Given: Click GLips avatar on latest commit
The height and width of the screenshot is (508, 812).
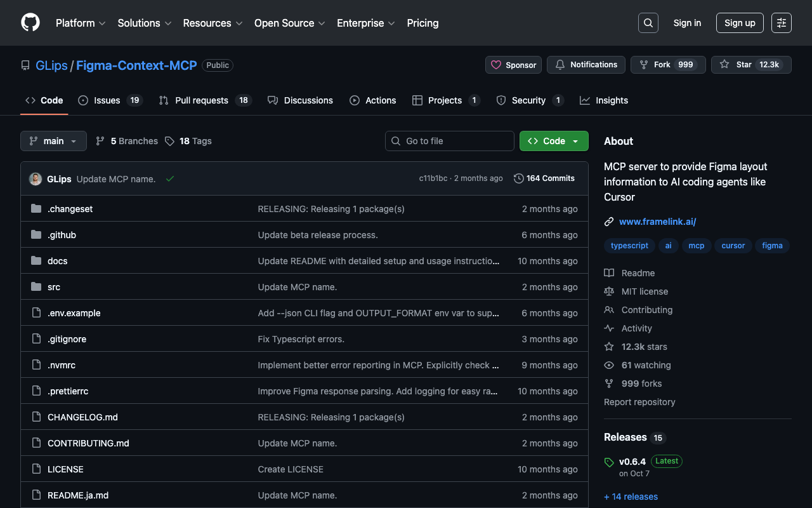Looking at the screenshot, I should [36, 179].
